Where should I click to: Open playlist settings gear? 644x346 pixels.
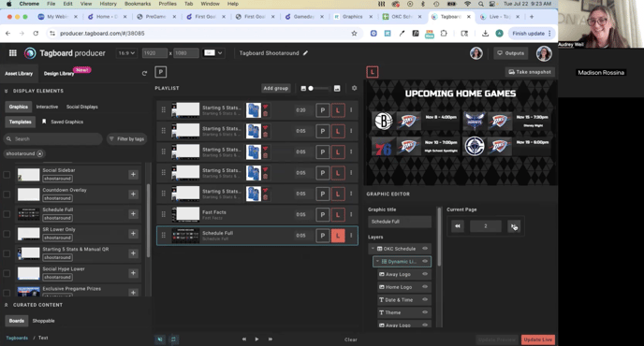coord(354,88)
